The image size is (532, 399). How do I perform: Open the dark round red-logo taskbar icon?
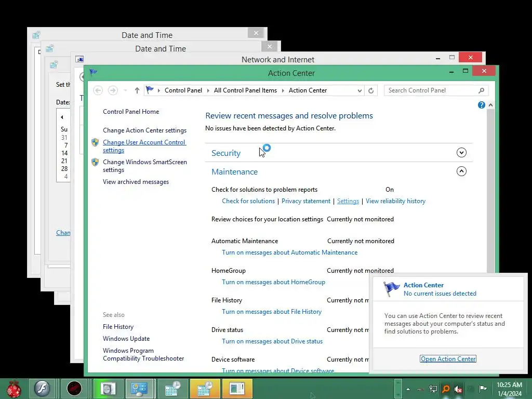click(x=74, y=388)
